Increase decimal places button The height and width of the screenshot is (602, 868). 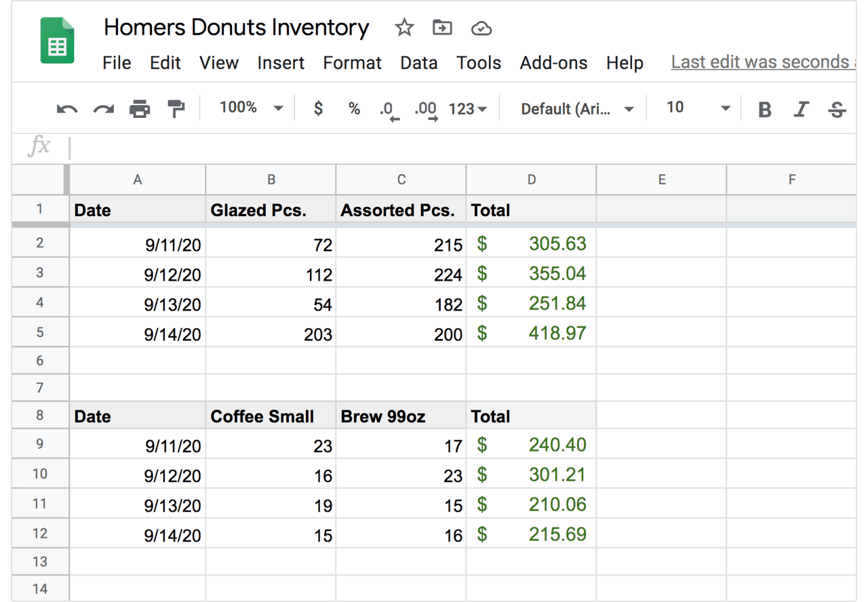[x=425, y=111]
